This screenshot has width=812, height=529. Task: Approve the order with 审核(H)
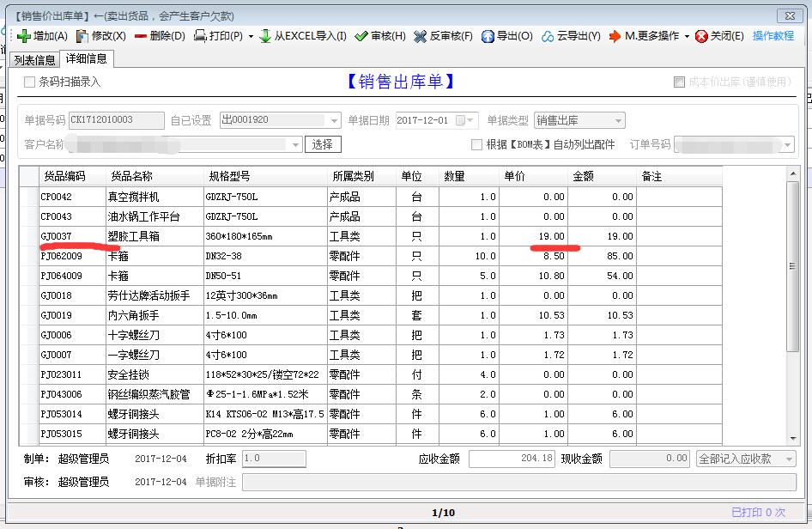362,36
